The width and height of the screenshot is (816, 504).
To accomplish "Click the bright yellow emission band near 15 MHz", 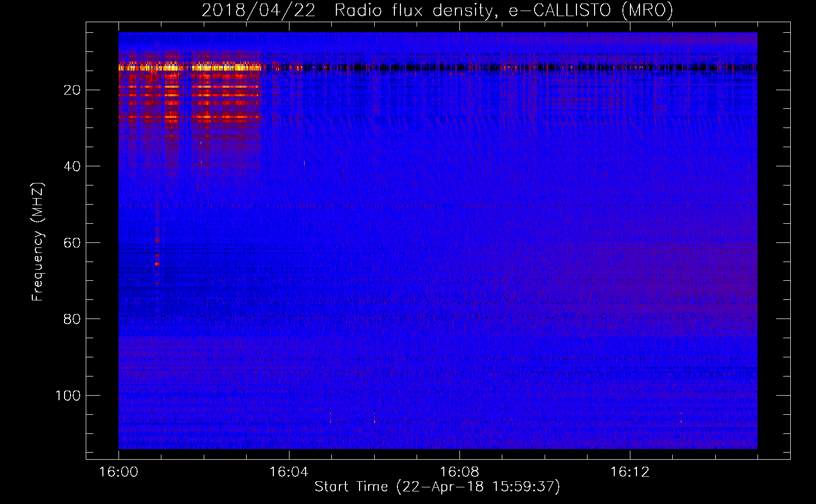I will pyautogui.click(x=190, y=67).
